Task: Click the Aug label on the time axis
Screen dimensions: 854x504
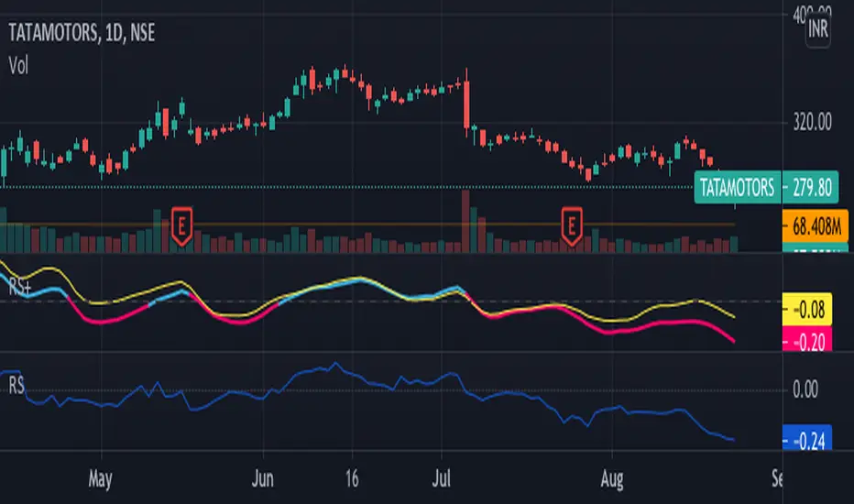Action: (x=612, y=479)
